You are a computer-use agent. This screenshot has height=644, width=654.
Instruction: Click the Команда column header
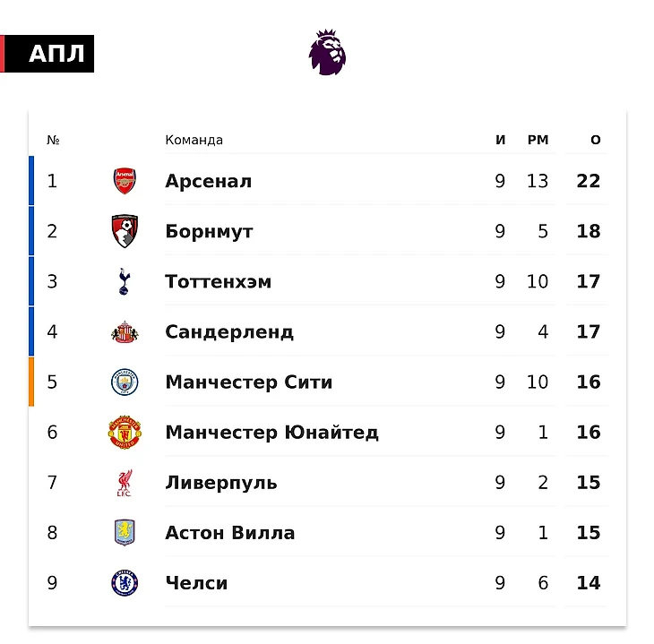point(194,140)
